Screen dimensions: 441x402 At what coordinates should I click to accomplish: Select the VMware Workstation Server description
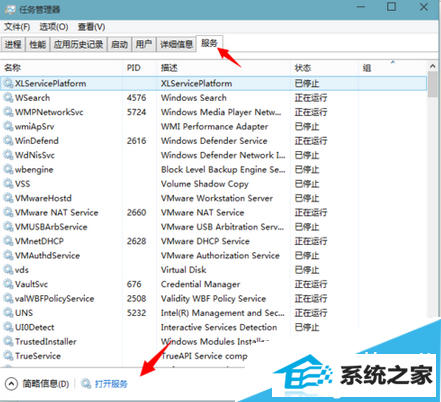(x=217, y=198)
